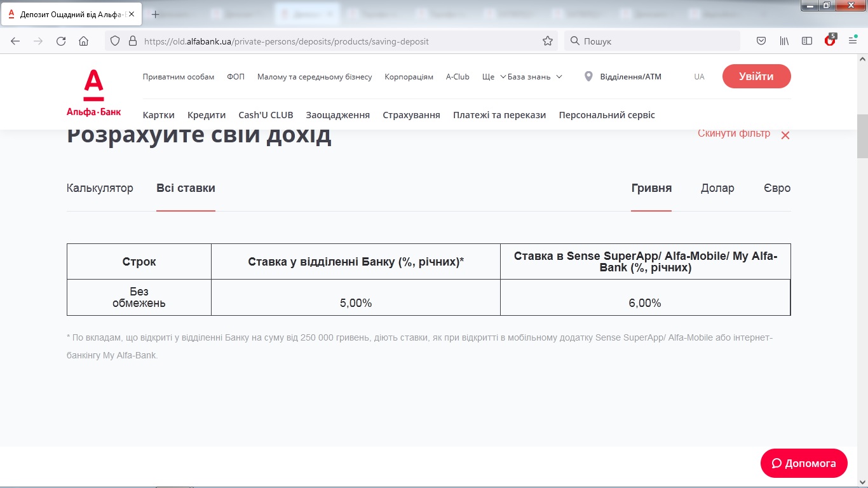Image resolution: width=868 pixels, height=488 pixels.
Task: Open the Кредити menu item
Action: pyautogui.click(x=207, y=115)
